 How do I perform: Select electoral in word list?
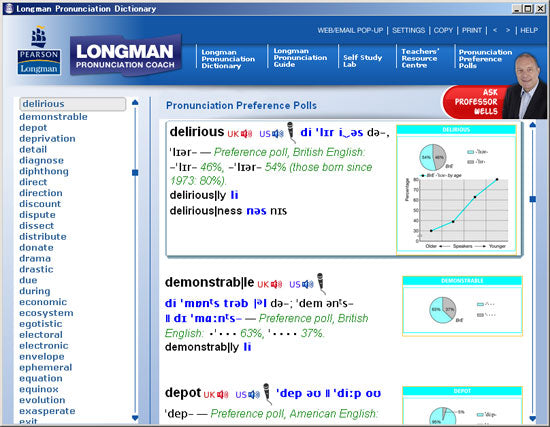(x=41, y=334)
